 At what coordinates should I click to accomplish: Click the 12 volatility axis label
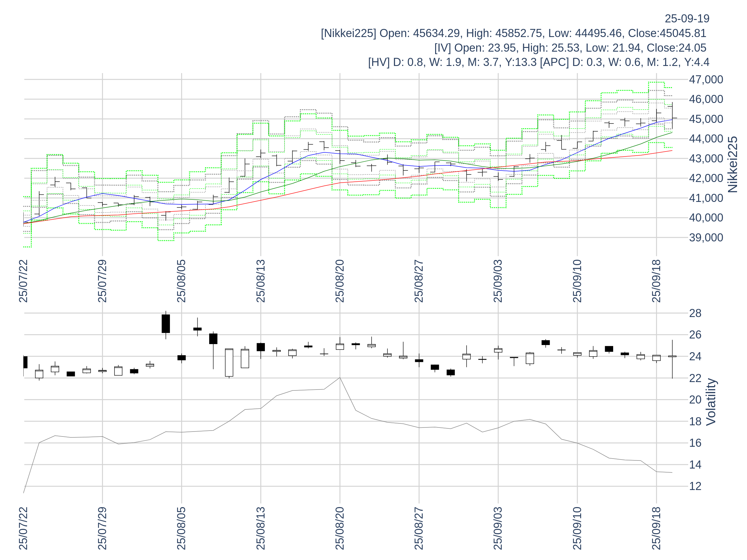pyautogui.click(x=695, y=486)
